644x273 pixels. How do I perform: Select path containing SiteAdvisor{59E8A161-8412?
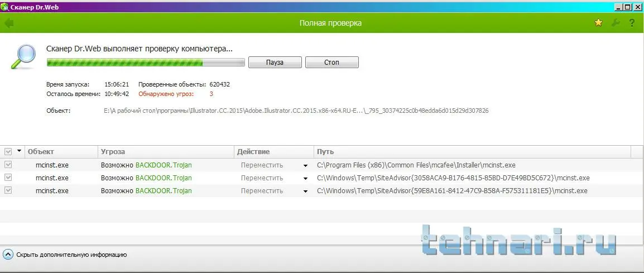point(452,191)
